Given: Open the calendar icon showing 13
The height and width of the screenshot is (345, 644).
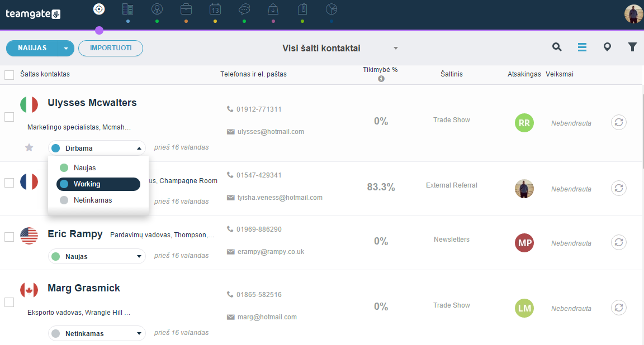Looking at the screenshot, I should tap(215, 9).
